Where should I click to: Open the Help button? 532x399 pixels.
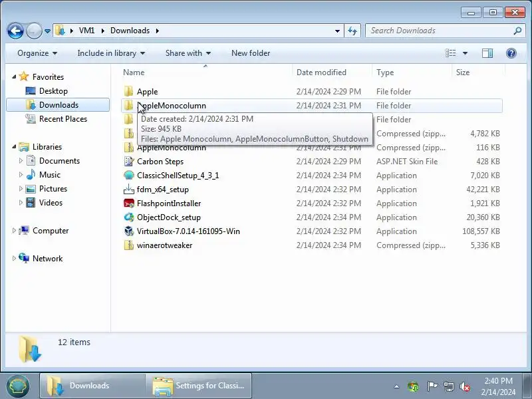tap(511, 53)
